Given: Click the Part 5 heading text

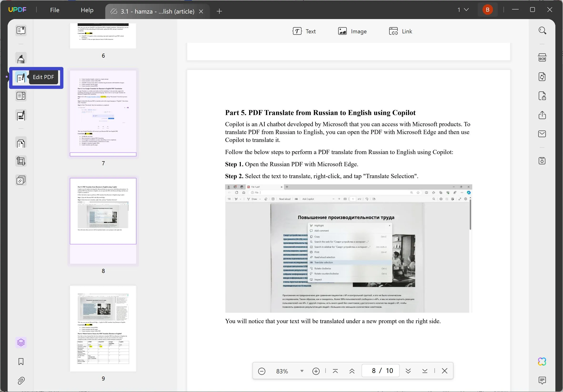Looking at the screenshot, I should tap(320, 112).
